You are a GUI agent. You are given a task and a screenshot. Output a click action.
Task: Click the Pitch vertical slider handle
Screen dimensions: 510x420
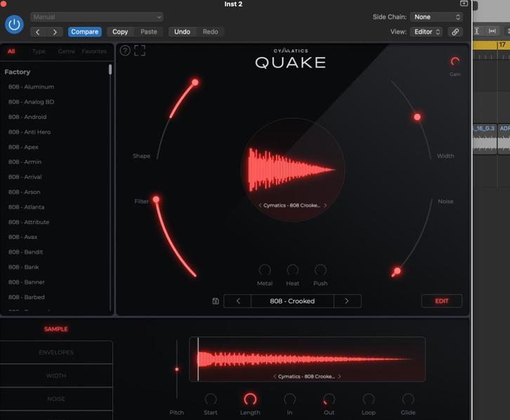[x=177, y=369]
